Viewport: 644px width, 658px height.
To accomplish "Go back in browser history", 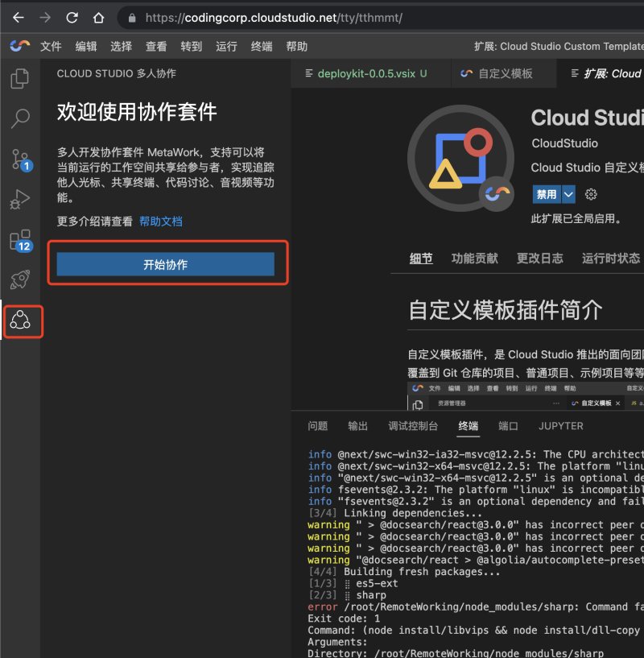I will coord(18,18).
